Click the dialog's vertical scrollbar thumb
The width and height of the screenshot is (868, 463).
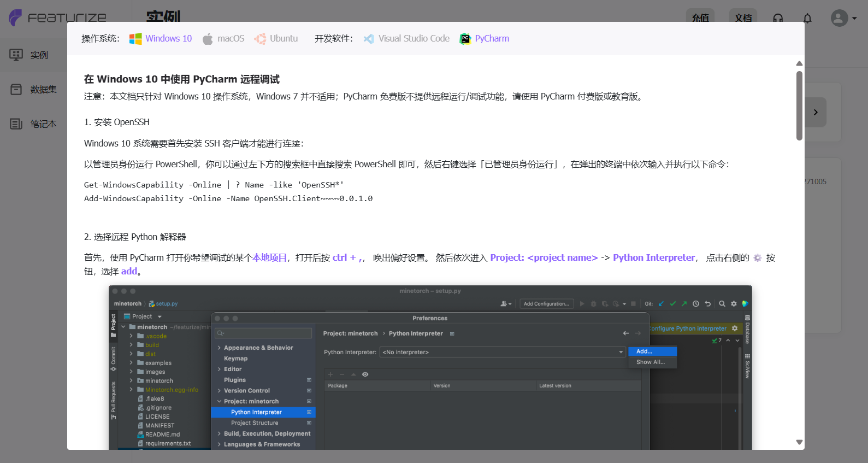click(799, 106)
